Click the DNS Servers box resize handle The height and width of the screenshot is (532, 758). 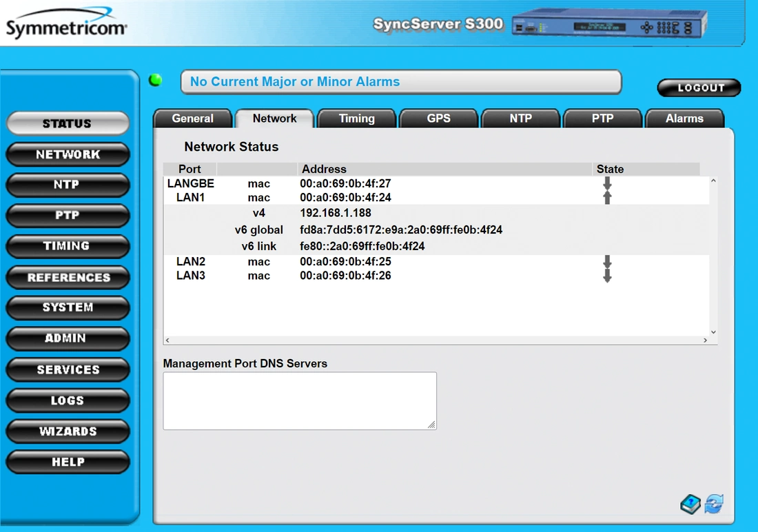[x=431, y=424]
